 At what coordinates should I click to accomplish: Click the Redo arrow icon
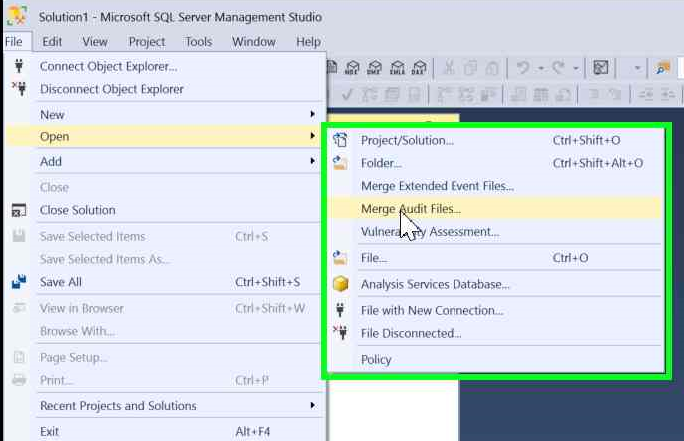[558, 68]
